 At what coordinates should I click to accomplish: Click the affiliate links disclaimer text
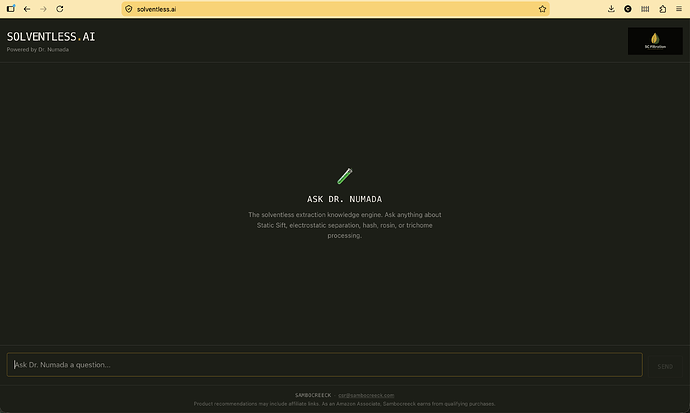[x=345, y=404]
